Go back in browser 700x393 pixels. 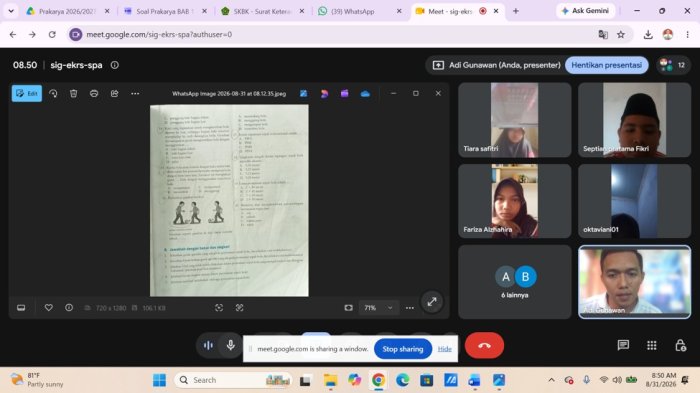click(12, 34)
